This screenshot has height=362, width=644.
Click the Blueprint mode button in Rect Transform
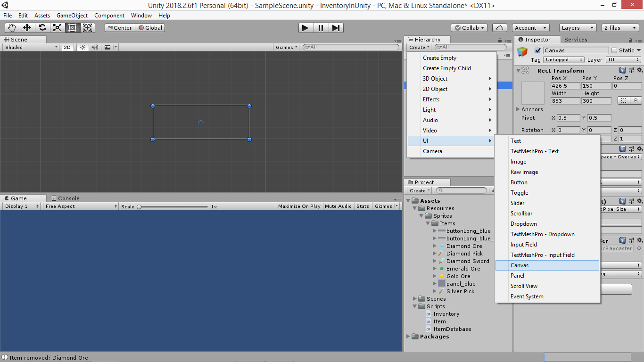(x=624, y=100)
